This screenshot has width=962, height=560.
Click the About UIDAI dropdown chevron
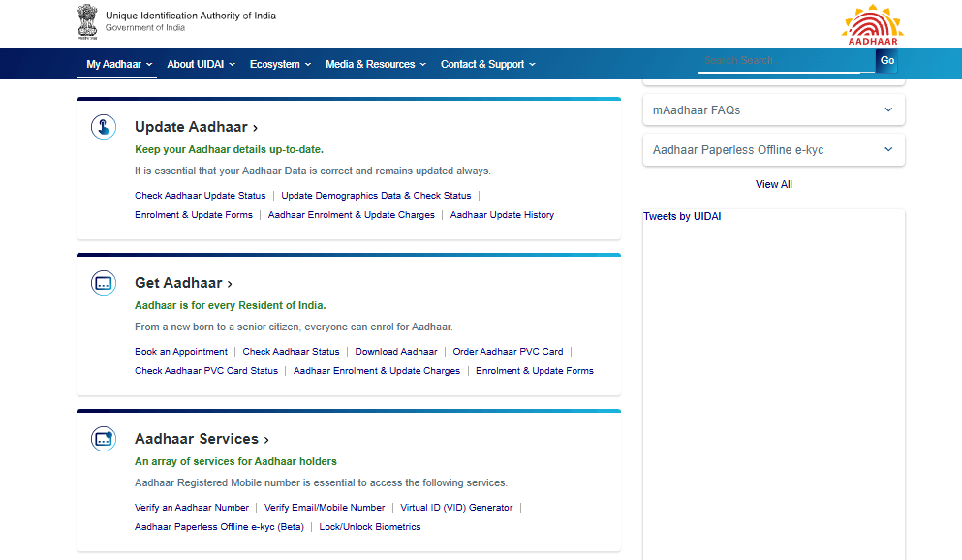(232, 64)
